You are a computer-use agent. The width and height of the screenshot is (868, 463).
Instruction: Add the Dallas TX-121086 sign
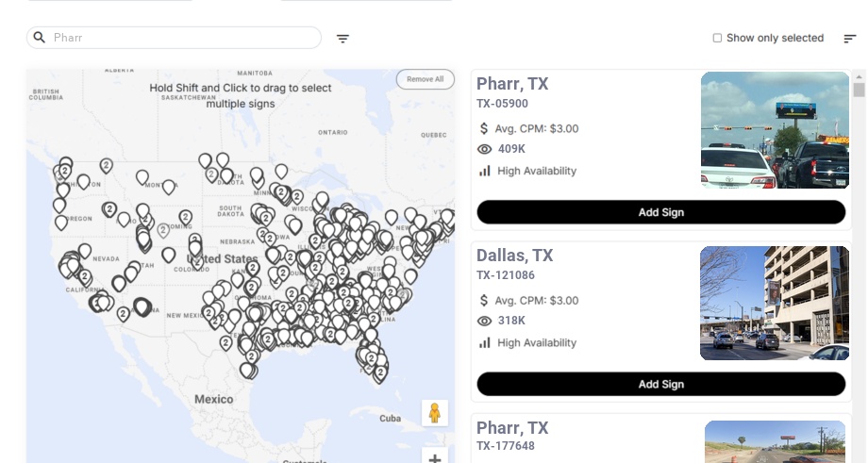(660, 384)
